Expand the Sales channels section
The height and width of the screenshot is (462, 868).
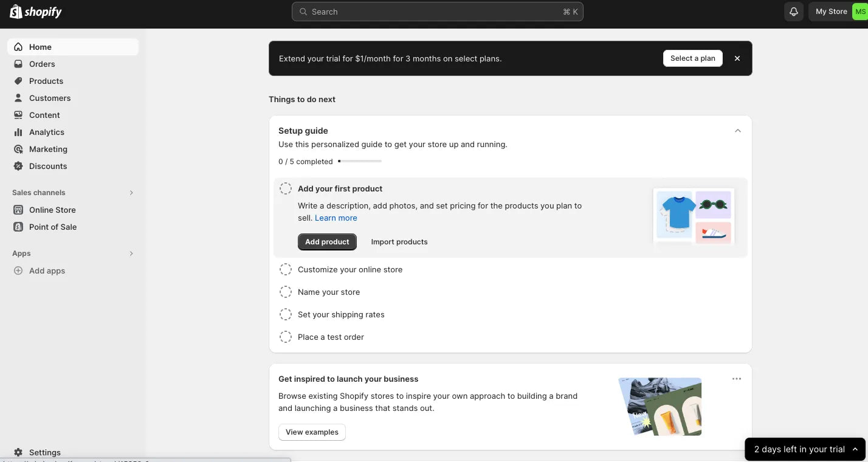131,193
